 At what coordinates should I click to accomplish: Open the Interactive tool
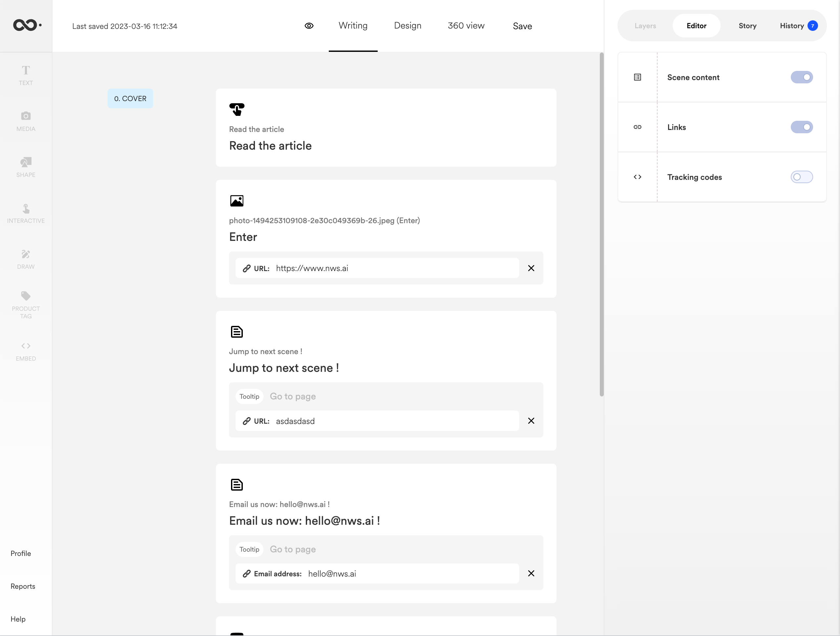tap(26, 213)
